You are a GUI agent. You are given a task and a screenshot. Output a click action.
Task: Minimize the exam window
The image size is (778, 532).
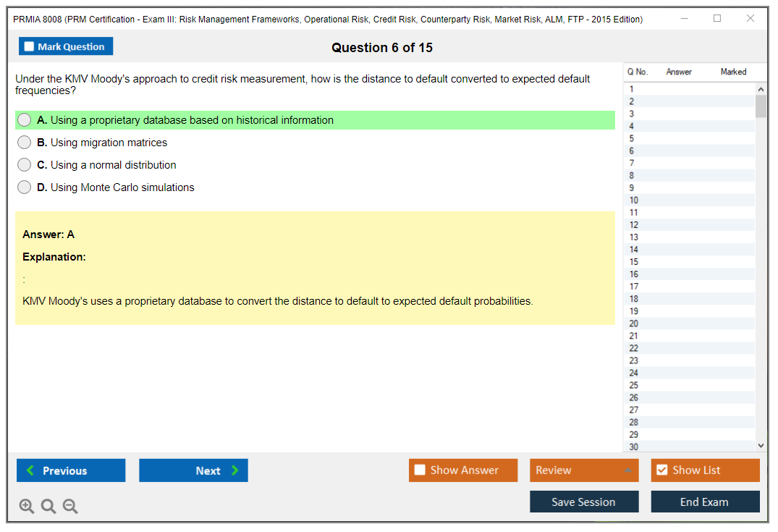[684, 19]
